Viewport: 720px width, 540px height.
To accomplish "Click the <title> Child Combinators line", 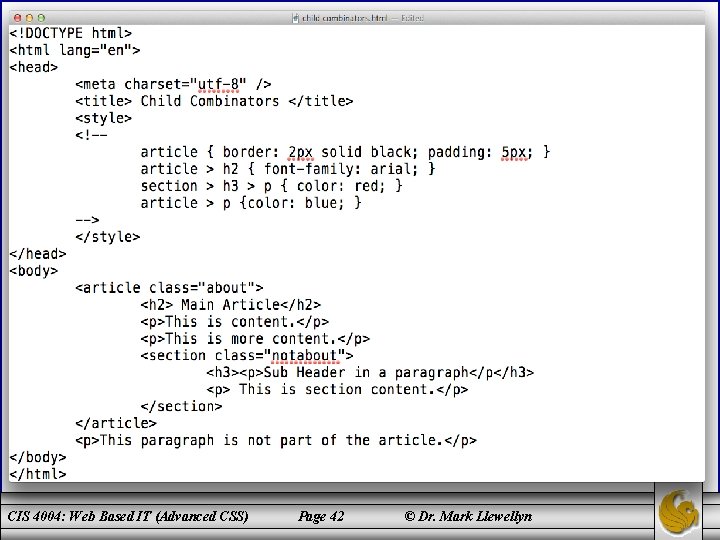I will [x=214, y=101].
